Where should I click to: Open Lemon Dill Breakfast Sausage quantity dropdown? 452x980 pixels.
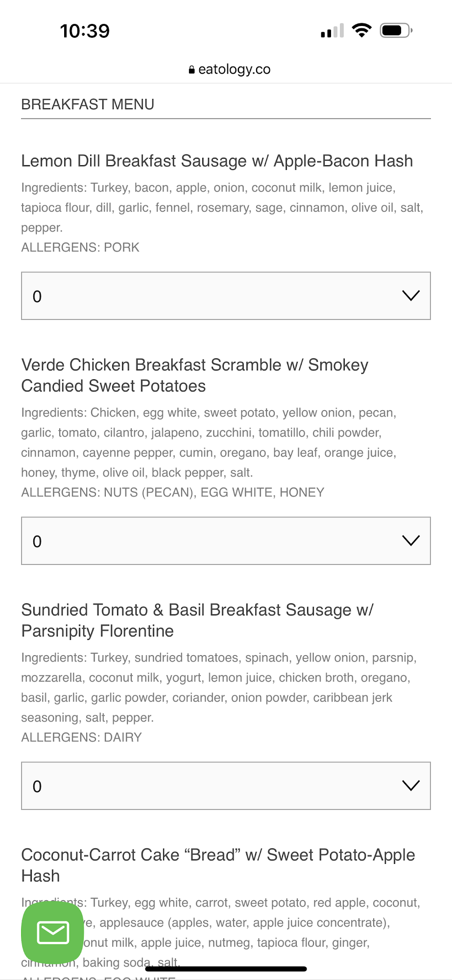(226, 296)
